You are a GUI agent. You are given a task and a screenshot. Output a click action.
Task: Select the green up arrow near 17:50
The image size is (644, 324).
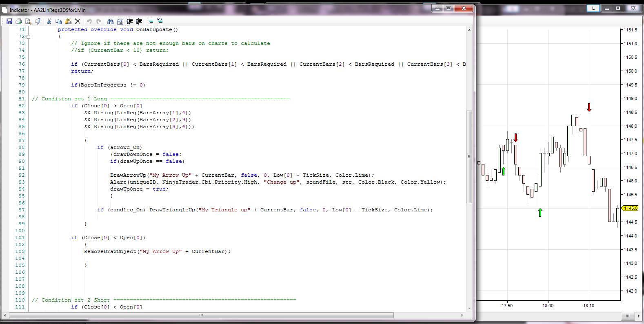pos(503,171)
